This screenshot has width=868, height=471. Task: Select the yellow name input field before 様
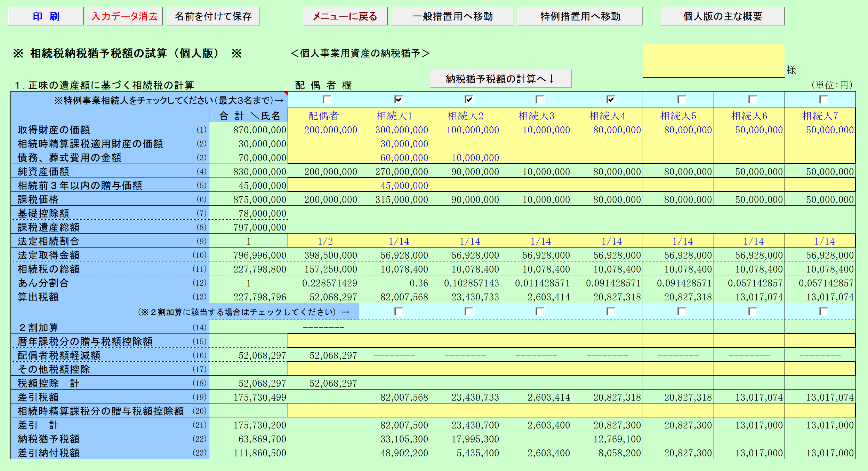pos(714,61)
